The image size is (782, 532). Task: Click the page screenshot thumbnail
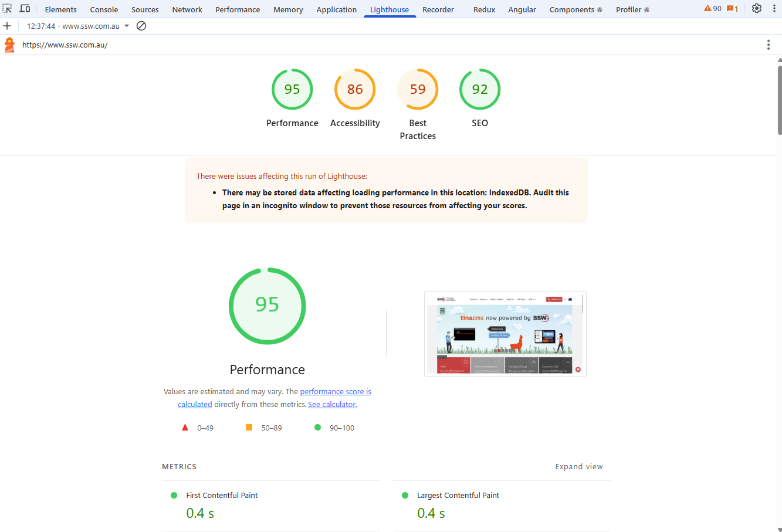(x=505, y=334)
